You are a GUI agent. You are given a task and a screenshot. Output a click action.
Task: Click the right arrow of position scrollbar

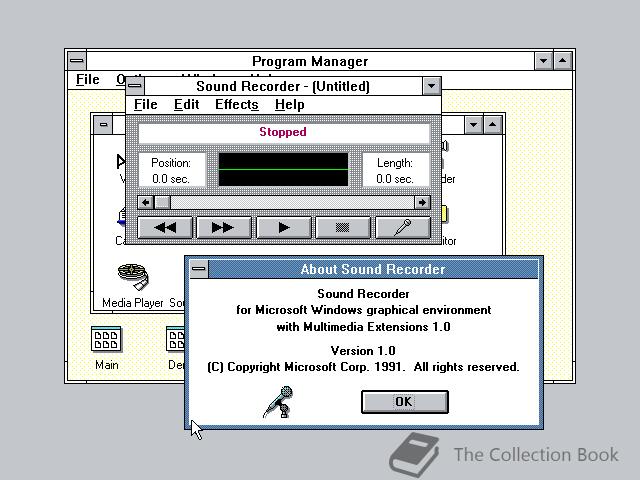tap(422, 202)
